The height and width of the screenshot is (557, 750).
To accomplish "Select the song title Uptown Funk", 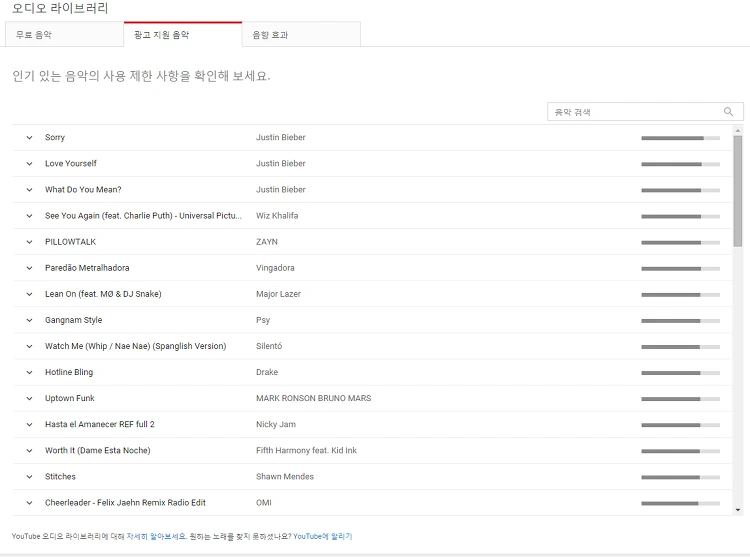I will pos(70,398).
